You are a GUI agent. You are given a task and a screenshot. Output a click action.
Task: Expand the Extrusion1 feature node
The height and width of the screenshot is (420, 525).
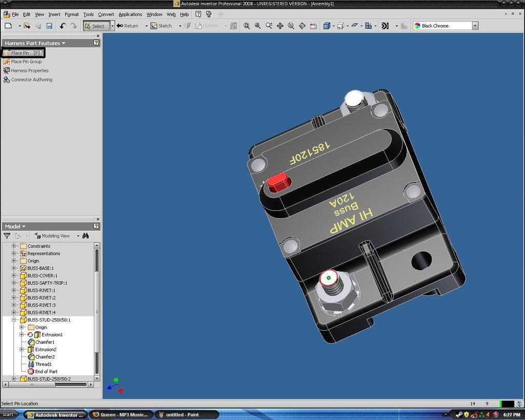pyautogui.click(x=22, y=334)
